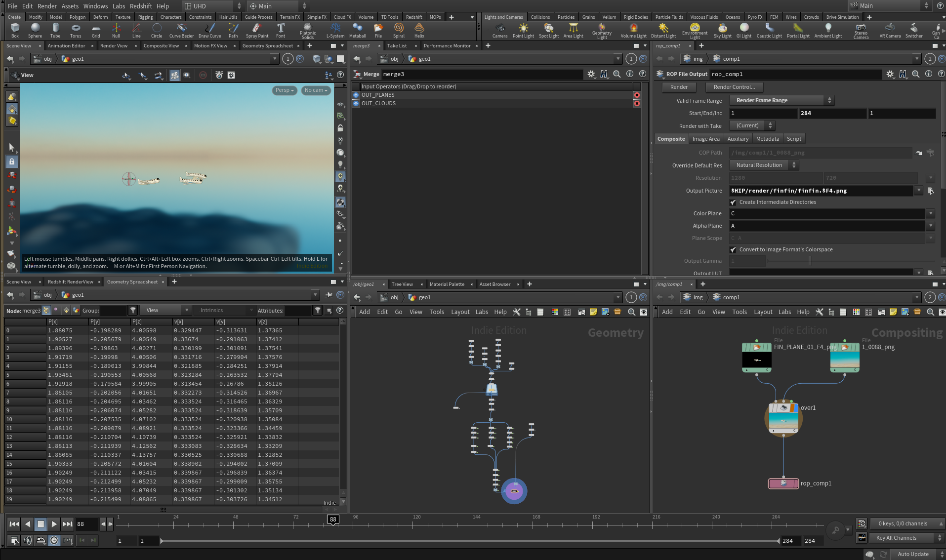Play the timeline forward

(x=54, y=524)
